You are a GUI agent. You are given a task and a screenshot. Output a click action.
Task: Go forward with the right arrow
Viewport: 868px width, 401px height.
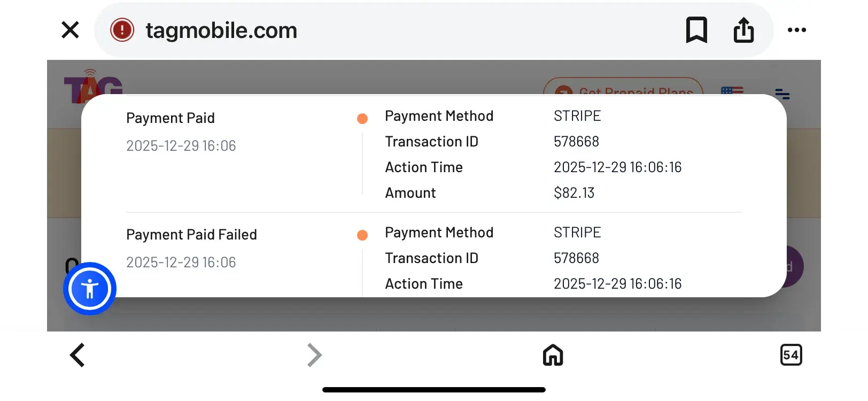[x=314, y=355]
